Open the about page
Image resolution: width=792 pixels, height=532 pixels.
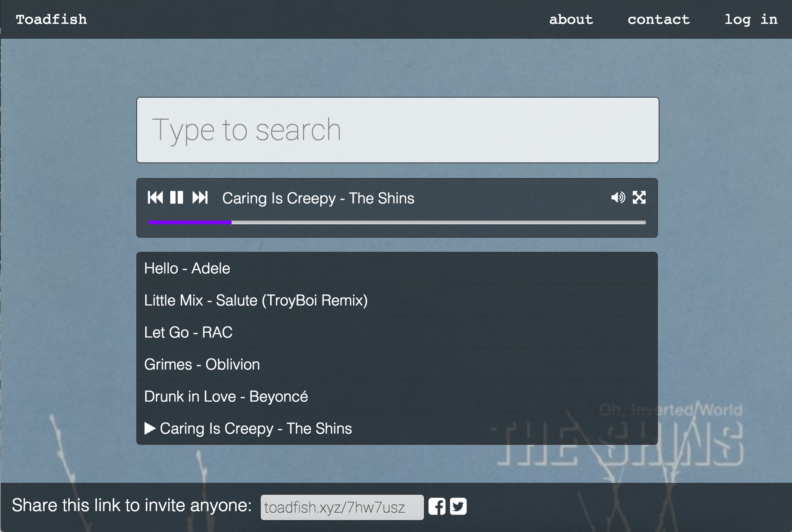[571, 19]
